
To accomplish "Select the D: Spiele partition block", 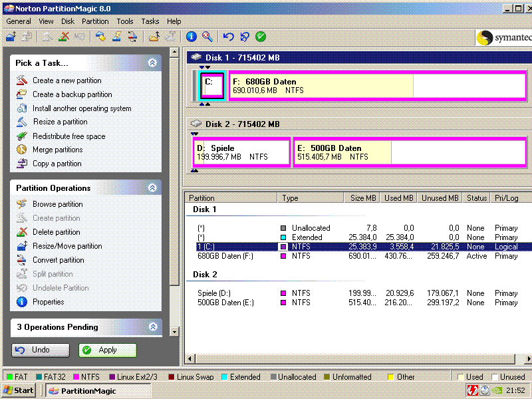I will [241, 152].
